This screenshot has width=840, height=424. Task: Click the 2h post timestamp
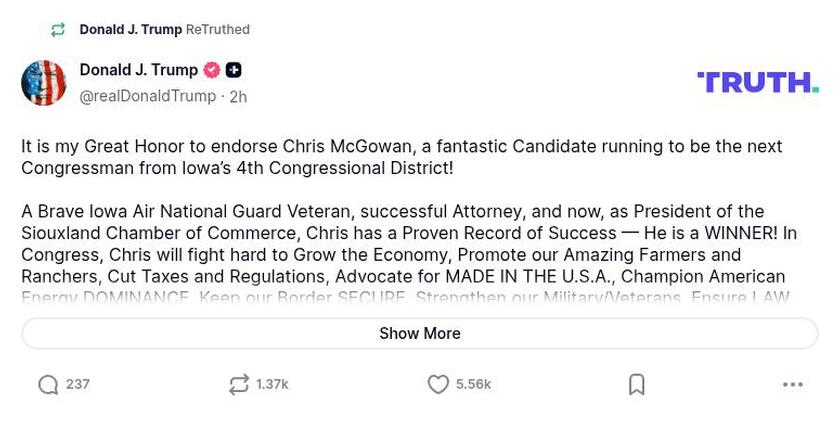238,97
